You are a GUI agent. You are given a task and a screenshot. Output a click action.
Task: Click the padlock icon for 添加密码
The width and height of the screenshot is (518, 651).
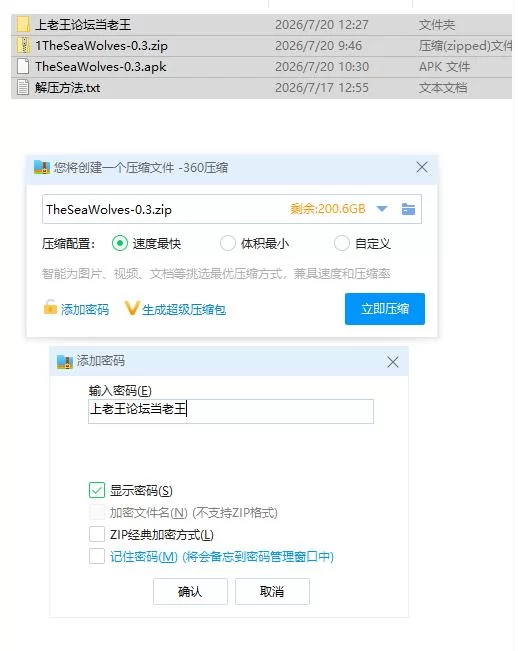coord(50,308)
